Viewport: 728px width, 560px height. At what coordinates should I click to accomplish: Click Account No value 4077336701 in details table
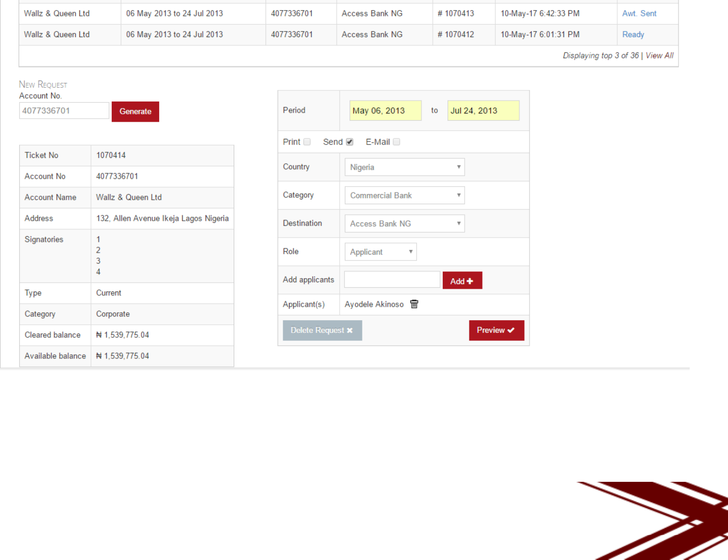[x=117, y=177]
